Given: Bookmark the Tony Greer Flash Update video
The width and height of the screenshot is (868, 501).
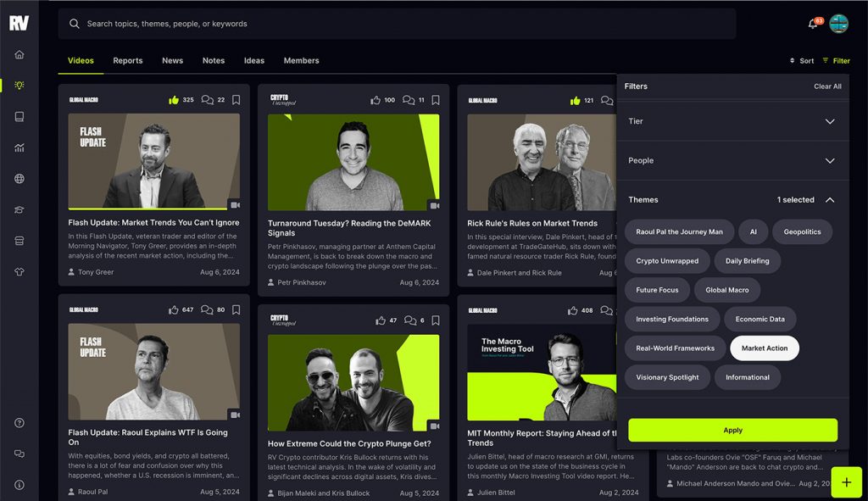Looking at the screenshot, I should tap(236, 100).
